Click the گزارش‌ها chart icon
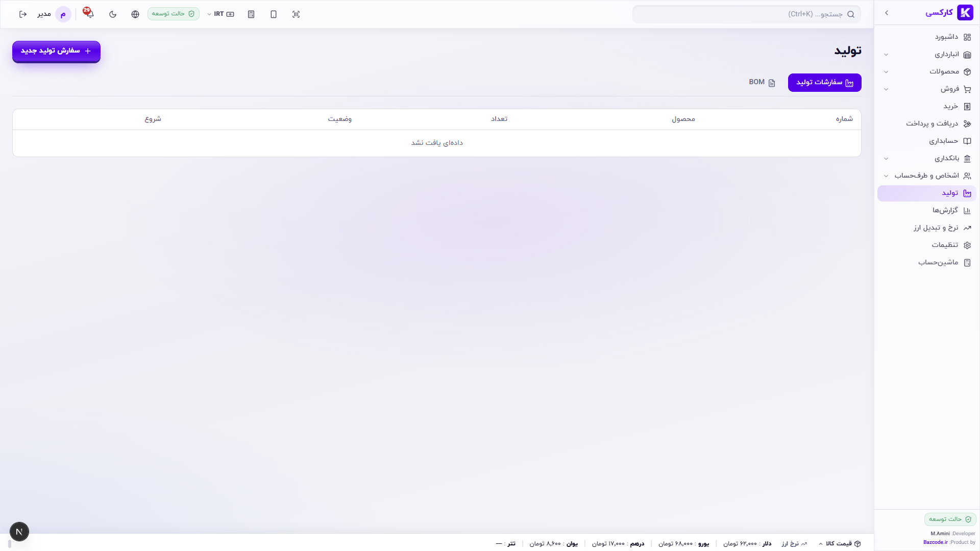This screenshot has height=551, width=980. (x=967, y=211)
